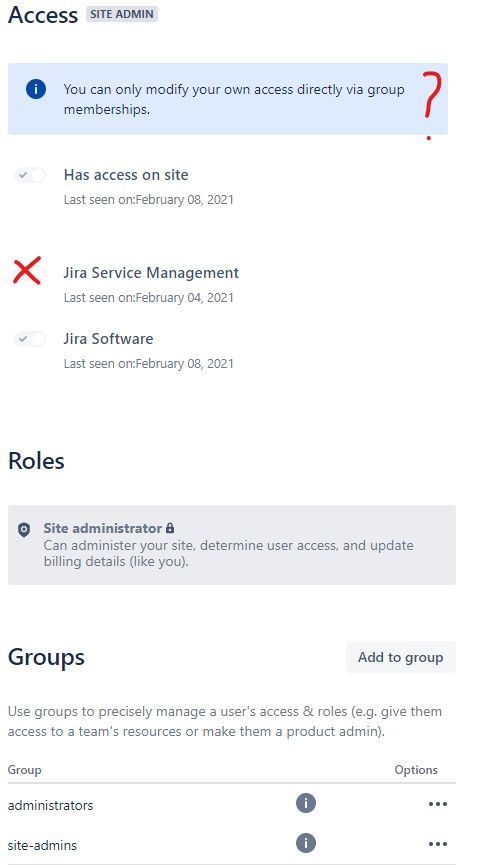Click the blue info icon in banner
The width and height of the screenshot is (483, 865).
[36, 88]
